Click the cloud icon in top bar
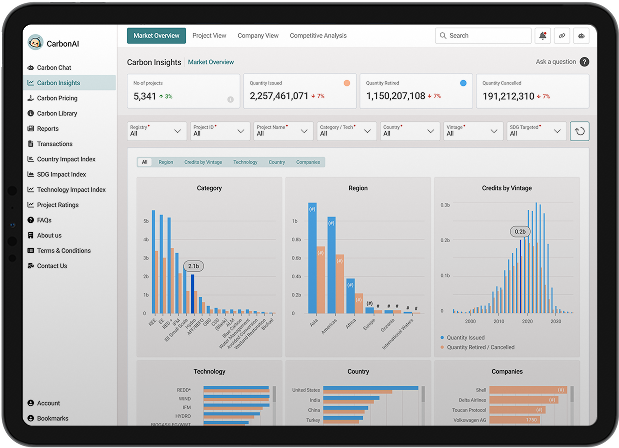Viewport: 619px width, 448px height. (582, 36)
